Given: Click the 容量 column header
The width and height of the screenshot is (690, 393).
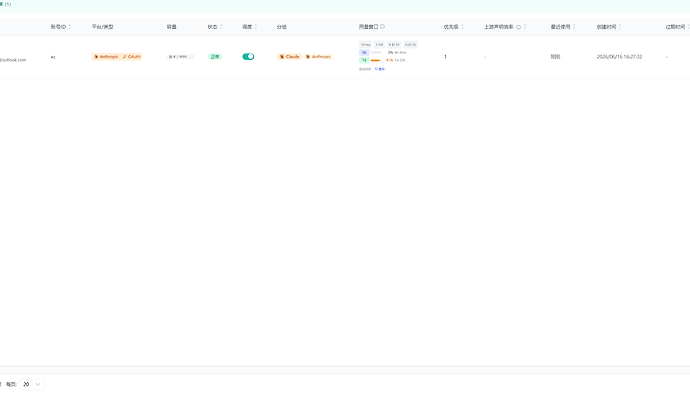Looking at the screenshot, I should coord(172,27).
